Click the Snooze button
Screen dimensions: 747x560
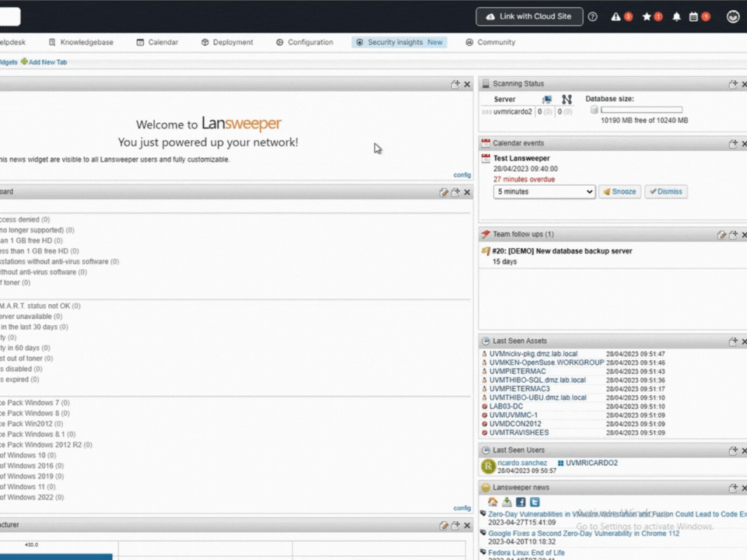pyautogui.click(x=619, y=191)
